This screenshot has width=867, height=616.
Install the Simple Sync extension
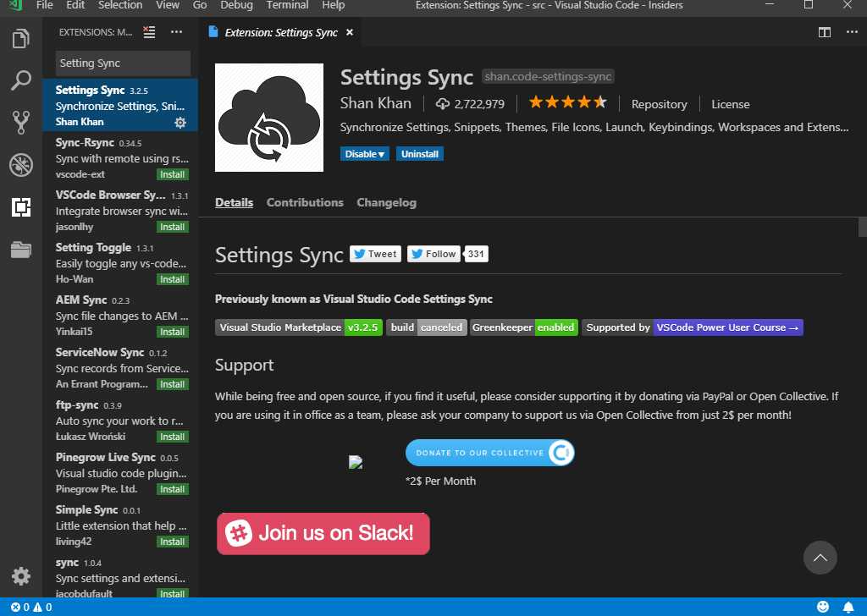[x=173, y=542]
